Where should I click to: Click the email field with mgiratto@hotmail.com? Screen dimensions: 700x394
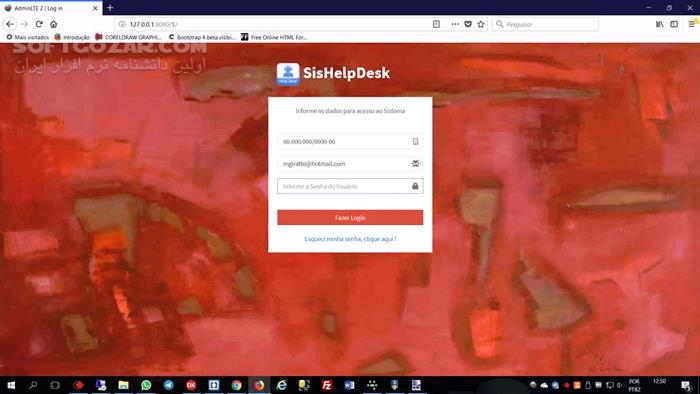click(x=350, y=164)
